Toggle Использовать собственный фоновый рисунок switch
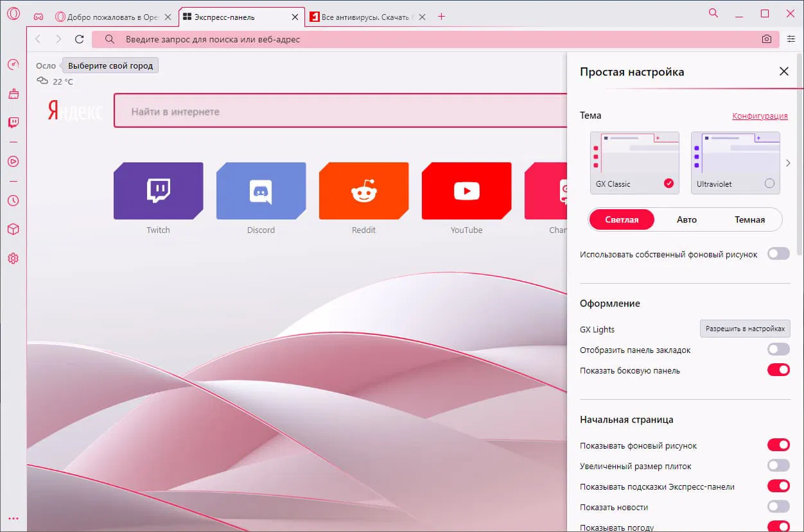The image size is (804, 532). pyautogui.click(x=778, y=254)
